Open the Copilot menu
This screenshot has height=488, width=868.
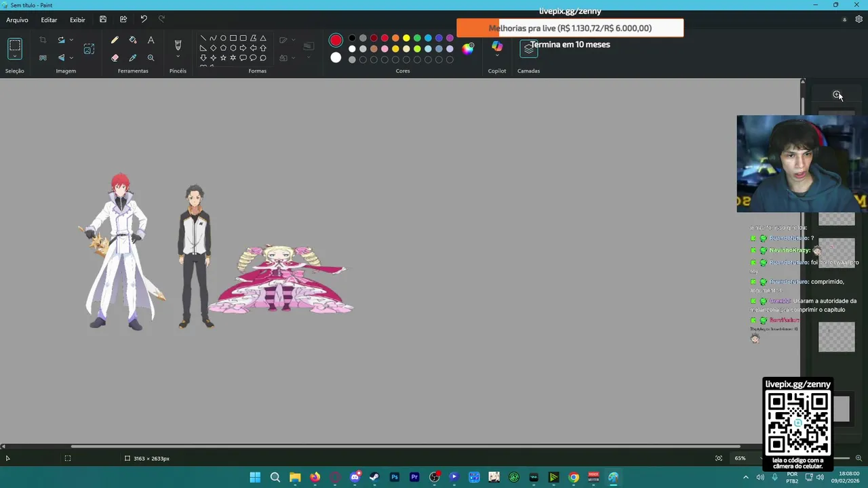pos(497,49)
